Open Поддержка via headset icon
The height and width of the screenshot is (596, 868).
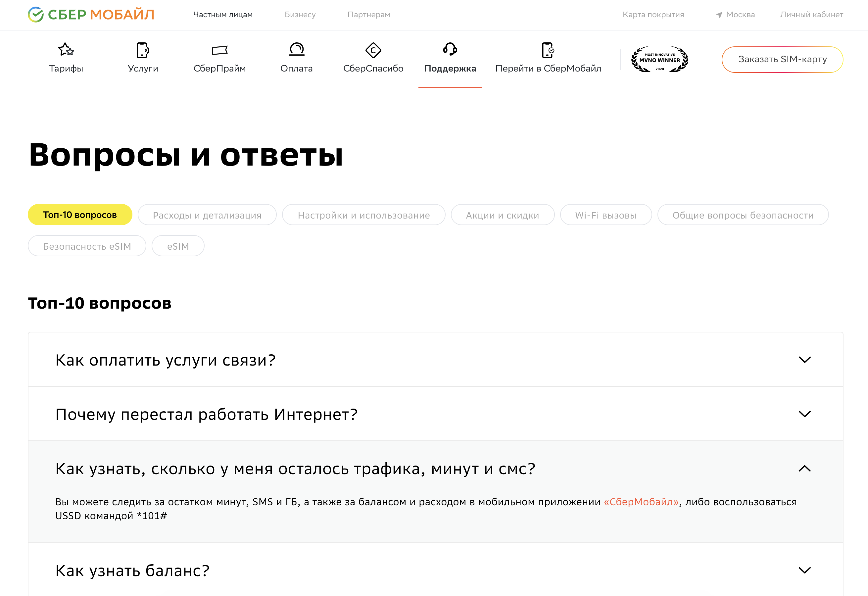click(450, 50)
